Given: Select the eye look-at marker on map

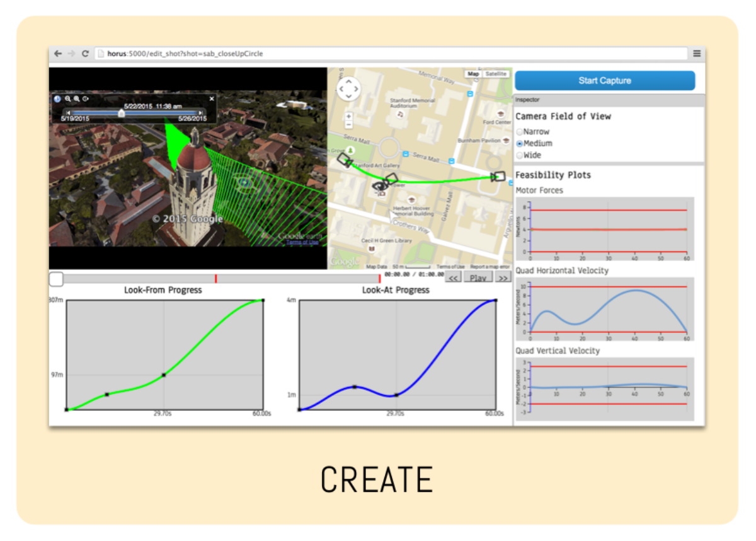Looking at the screenshot, I should (x=379, y=187).
